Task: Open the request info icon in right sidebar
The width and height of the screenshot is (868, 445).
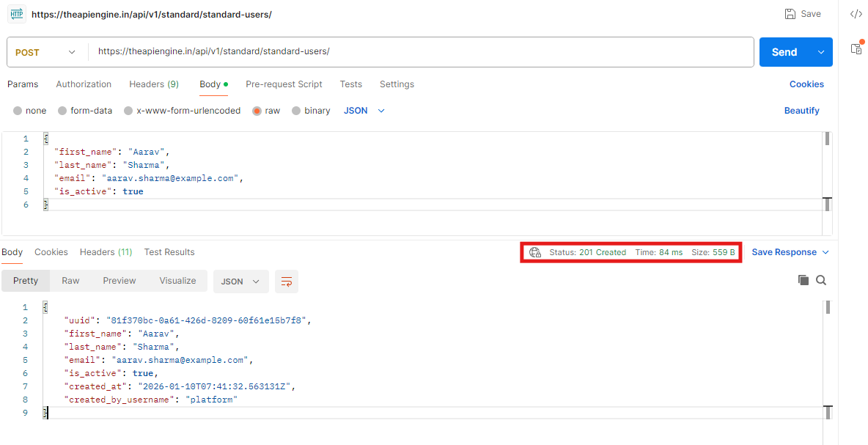Action: [856, 48]
